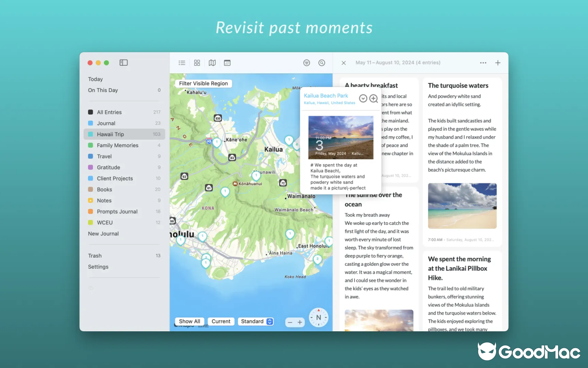The width and height of the screenshot is (588, 368).
Task: Click the search icon in toolbar
Action: click(x=322, y=63)
